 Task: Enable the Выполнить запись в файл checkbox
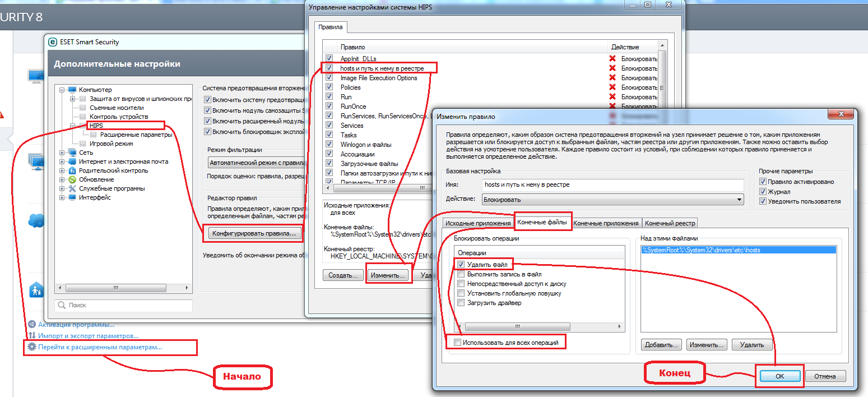pos(461,274)
